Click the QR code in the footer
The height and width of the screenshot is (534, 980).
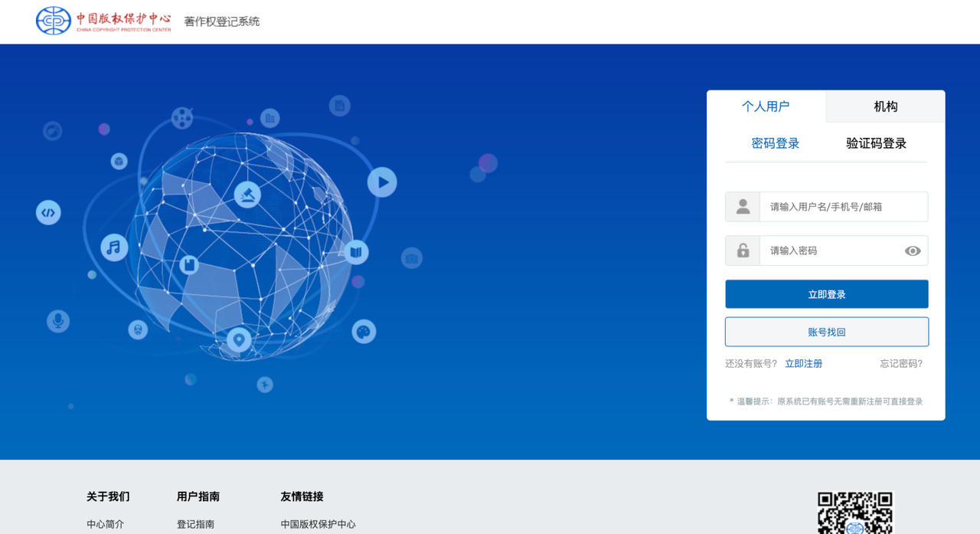855,513
